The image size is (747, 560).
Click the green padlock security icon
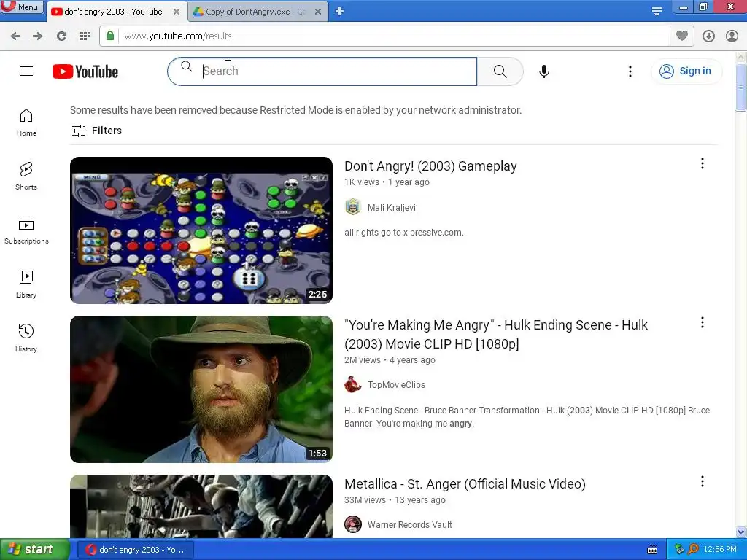(x=110, y=36)
